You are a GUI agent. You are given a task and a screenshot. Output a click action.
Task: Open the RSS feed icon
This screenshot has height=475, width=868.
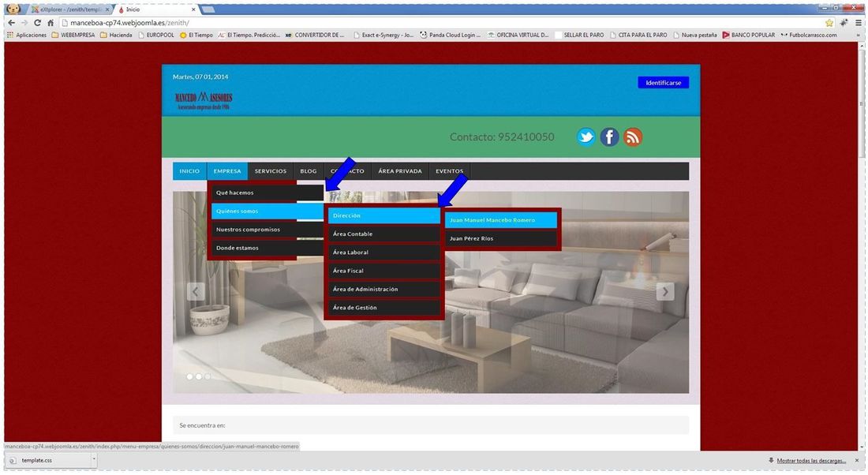[633, 137]
